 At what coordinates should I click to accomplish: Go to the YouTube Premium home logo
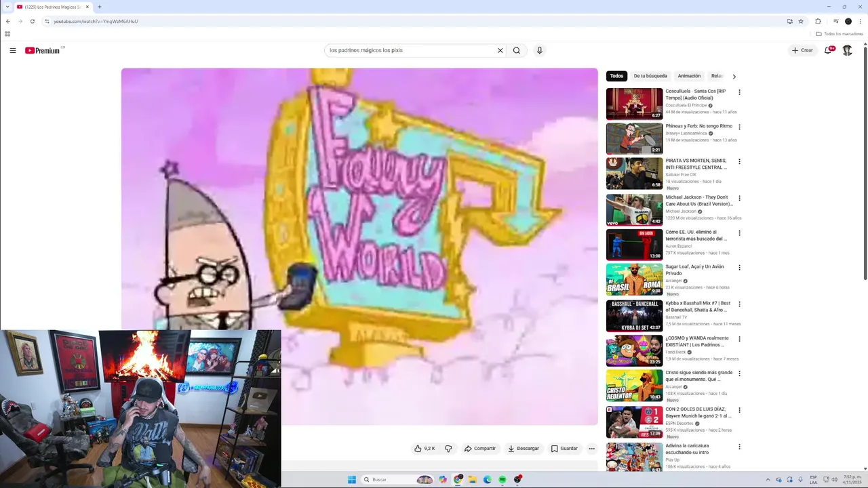point(43,50)
